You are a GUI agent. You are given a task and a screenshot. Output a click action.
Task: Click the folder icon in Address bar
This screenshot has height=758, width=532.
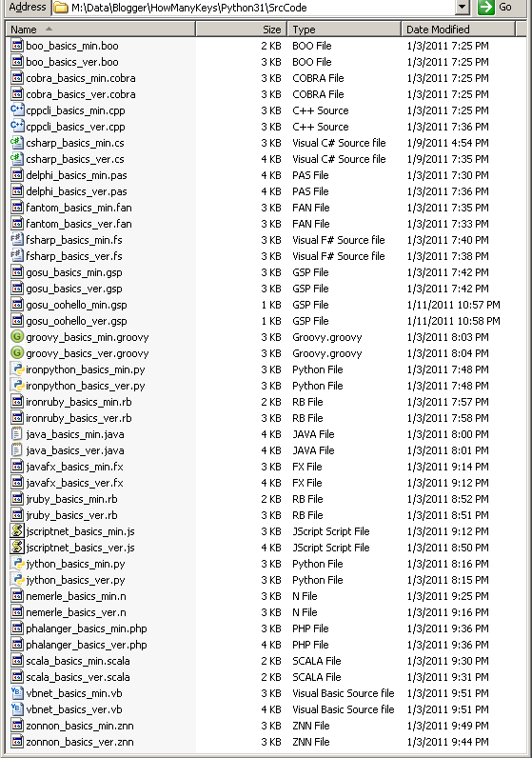coord(60,8)
